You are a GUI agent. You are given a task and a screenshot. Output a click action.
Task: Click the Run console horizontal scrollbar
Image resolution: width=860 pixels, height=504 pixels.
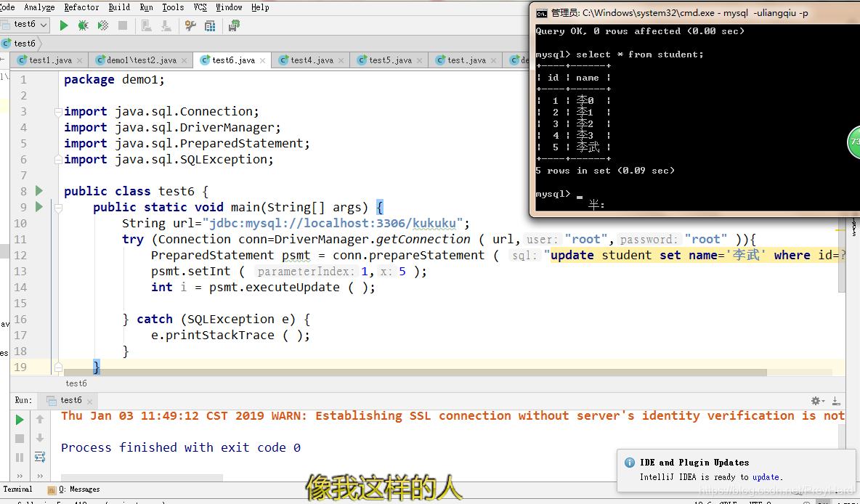point(142,477)
